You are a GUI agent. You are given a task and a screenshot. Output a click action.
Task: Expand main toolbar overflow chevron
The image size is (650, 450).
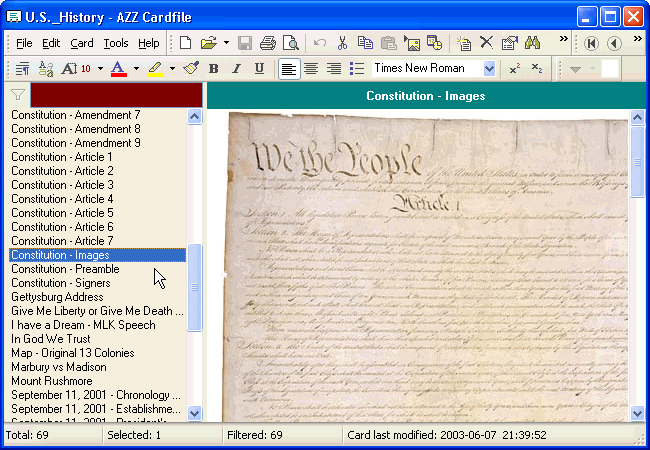[563, 39]
